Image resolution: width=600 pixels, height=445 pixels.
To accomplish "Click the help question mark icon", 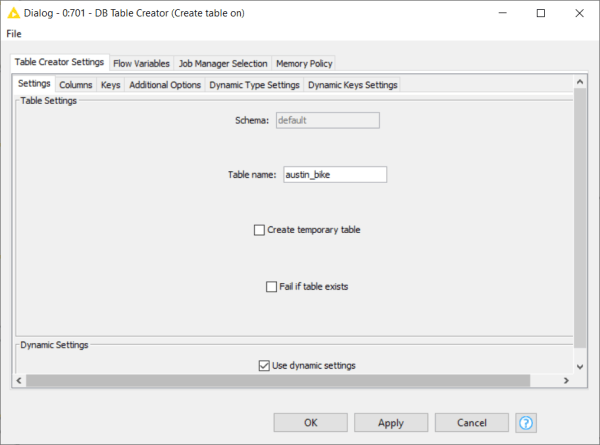I will pyautogui.click(x=526, y=423).
